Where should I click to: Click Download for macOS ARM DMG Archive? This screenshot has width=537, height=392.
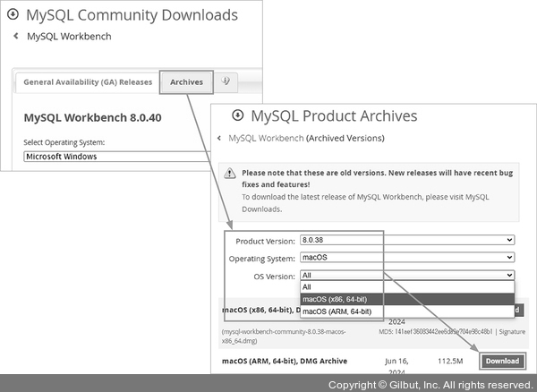[502, 362]
